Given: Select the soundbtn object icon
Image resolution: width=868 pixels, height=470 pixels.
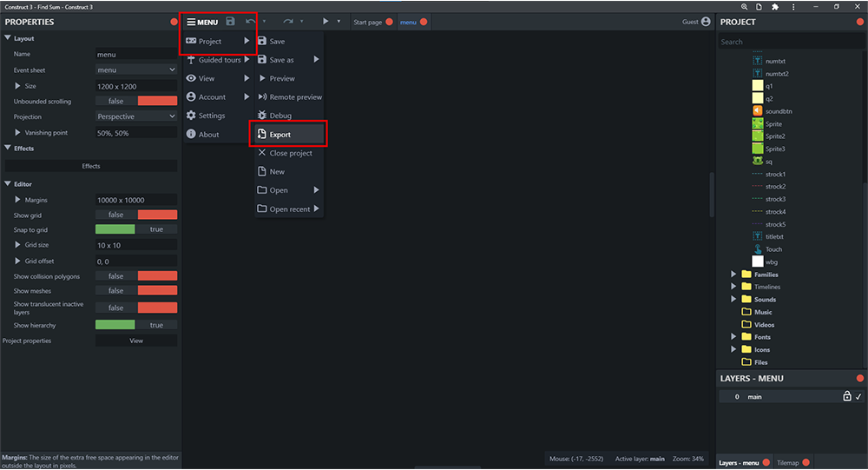Looking at the screenshot, I should [757, 111].
